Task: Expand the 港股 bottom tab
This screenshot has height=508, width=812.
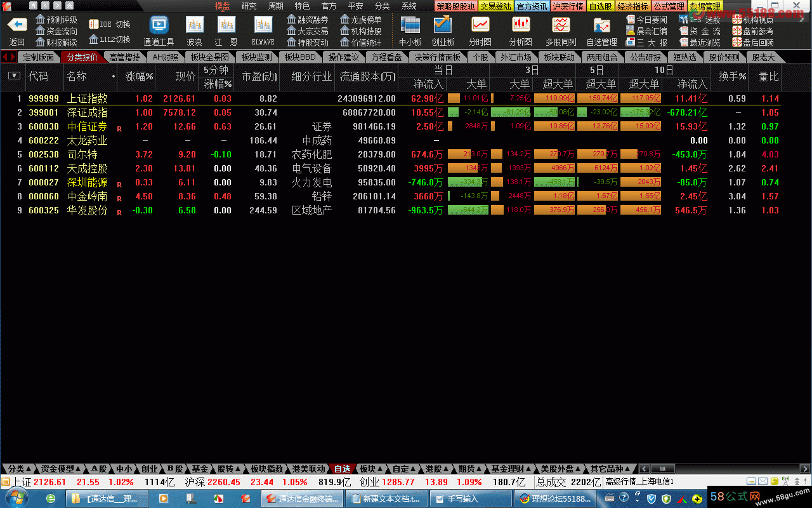Action: 437,469
